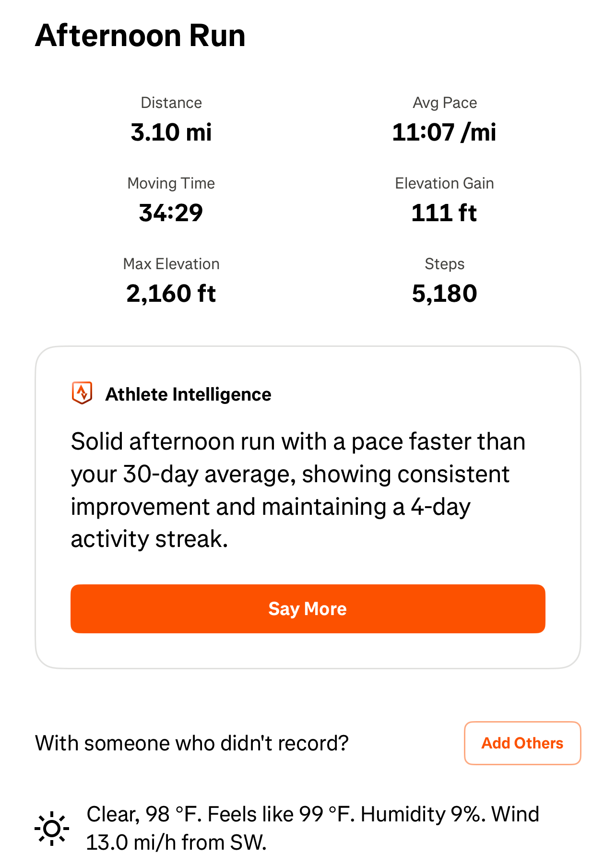Select the Afternoon Run title
Viewport: 616px width, 866px height.
tap(140, 36)
